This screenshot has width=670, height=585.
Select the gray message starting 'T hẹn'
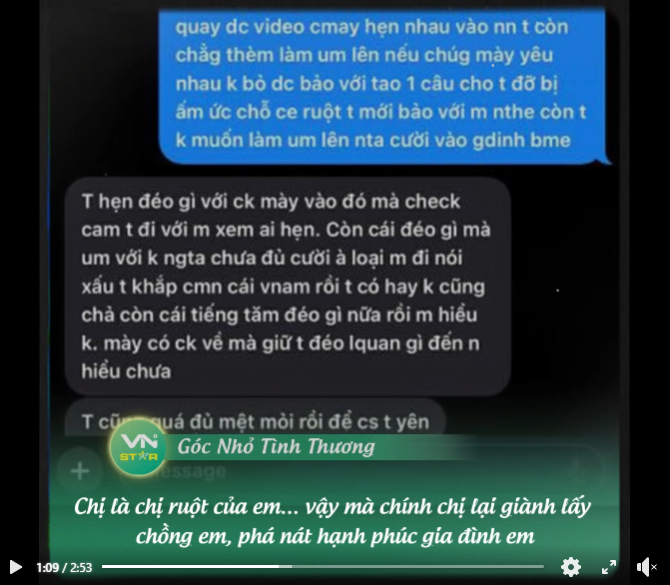click(x=288, y=286)
